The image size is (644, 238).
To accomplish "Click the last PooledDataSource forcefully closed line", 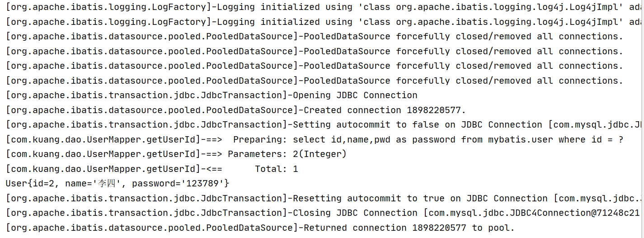I will coord(315,81).
